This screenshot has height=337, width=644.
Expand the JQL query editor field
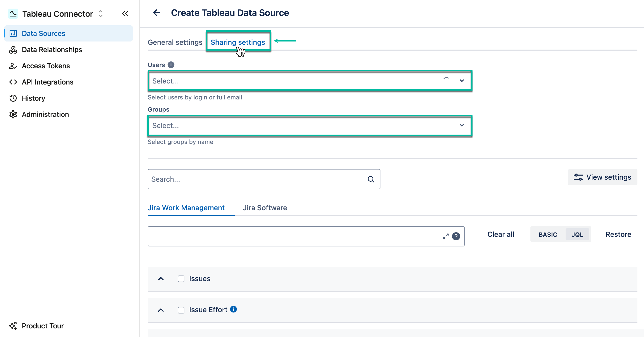click(446, 236)
